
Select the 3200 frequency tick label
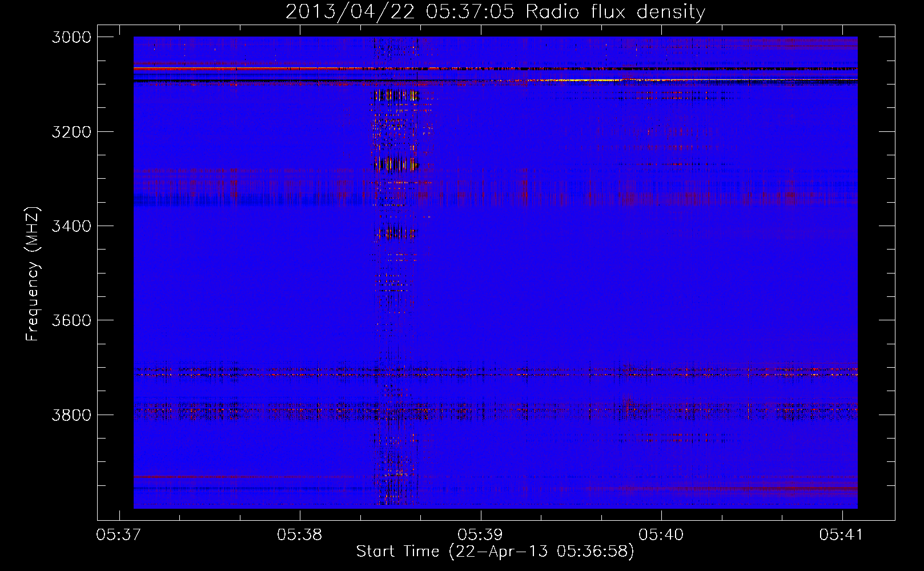71,132
